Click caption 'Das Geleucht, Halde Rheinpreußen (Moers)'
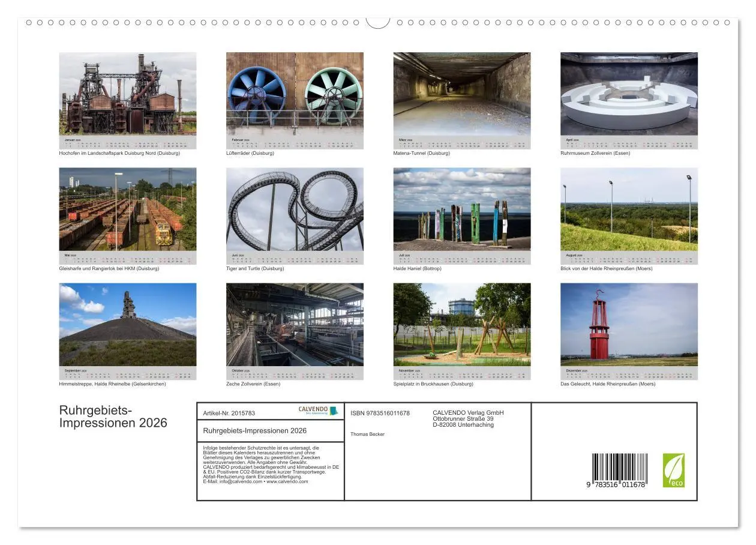 608,384
